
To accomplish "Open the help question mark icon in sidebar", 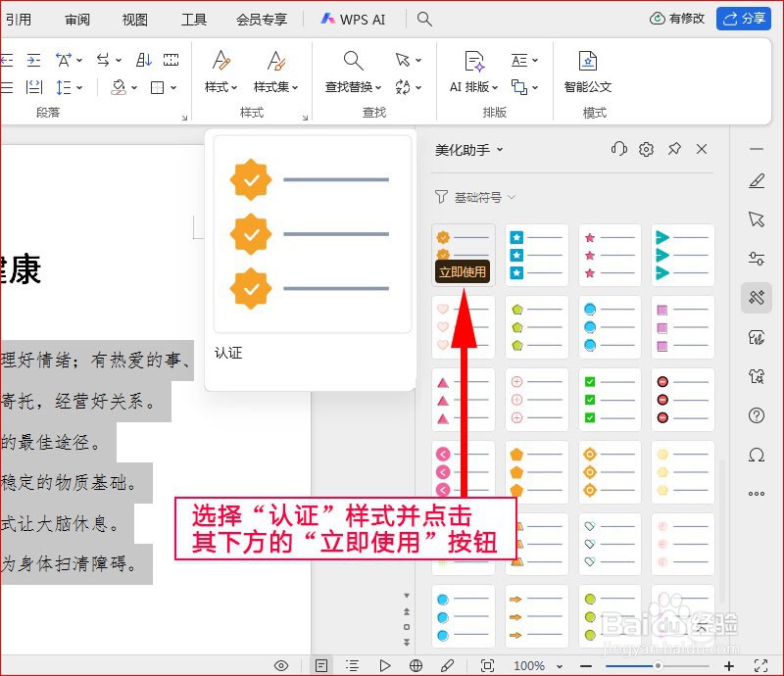I will (756, 415).
